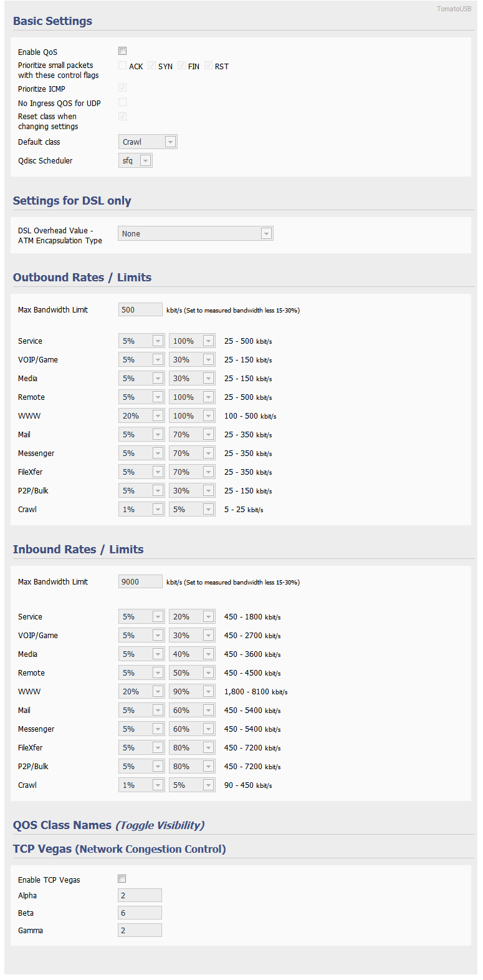Screen dimensions: 483x980
Task: Open inbound WWW maximum limit dropdown
Action: (x=192, y=692)
